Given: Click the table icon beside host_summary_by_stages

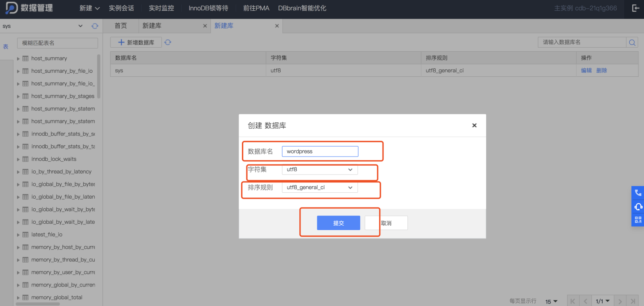Looking at the screenshot, I should (x=25, y=96).
